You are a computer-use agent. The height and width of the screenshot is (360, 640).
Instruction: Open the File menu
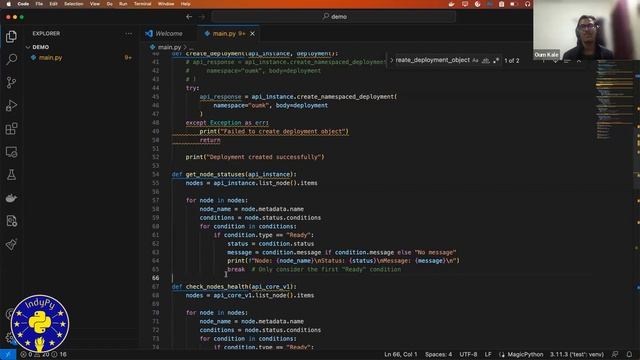pyautogui.click(x=39, y=4)
